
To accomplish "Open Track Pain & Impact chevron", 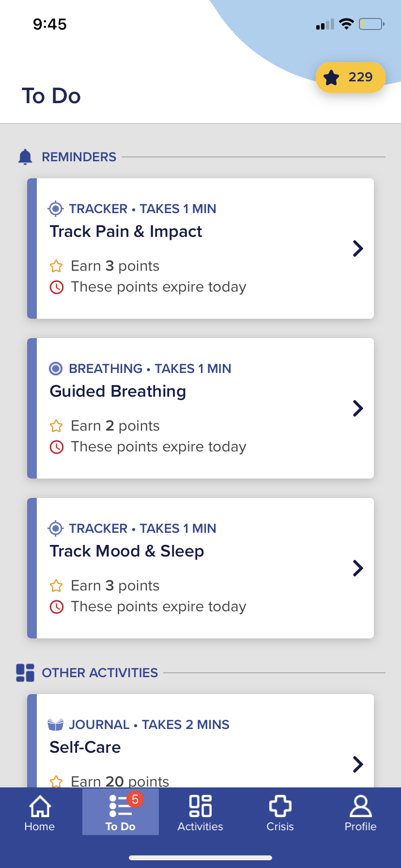I will pos(358,248).
